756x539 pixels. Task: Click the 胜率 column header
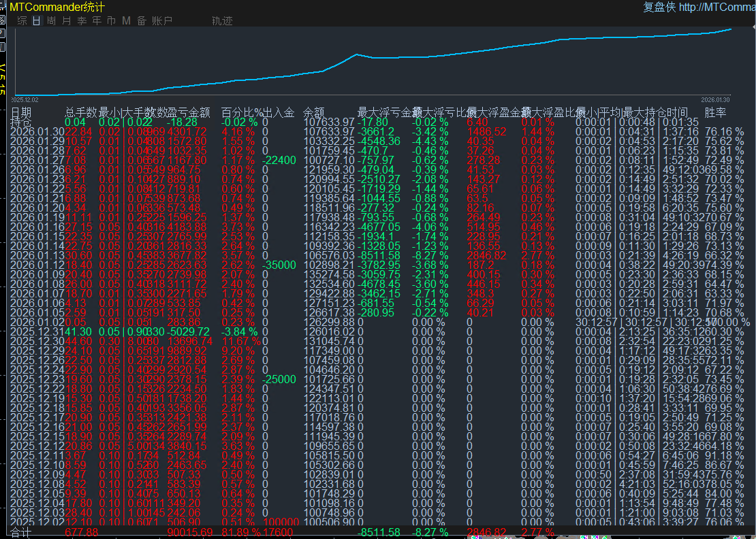pyautogui.click(x=716, y=112)
